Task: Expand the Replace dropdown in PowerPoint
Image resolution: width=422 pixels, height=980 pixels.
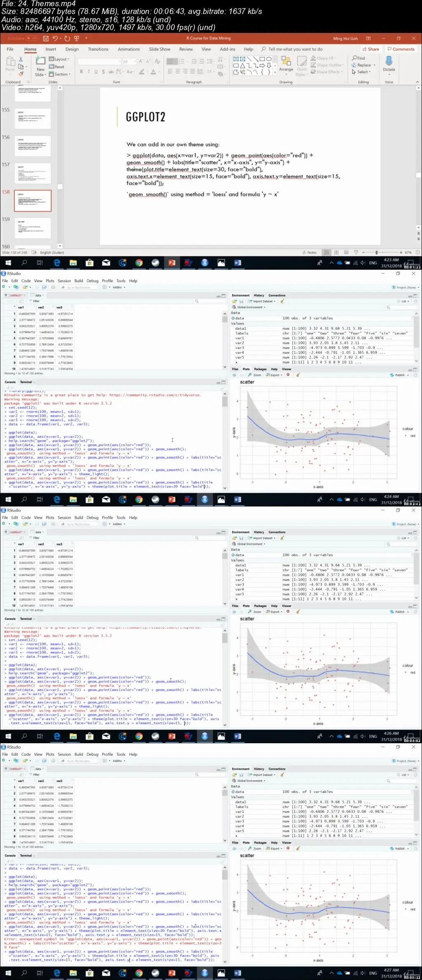Action: pyautogui.click(x=364, y=65)
